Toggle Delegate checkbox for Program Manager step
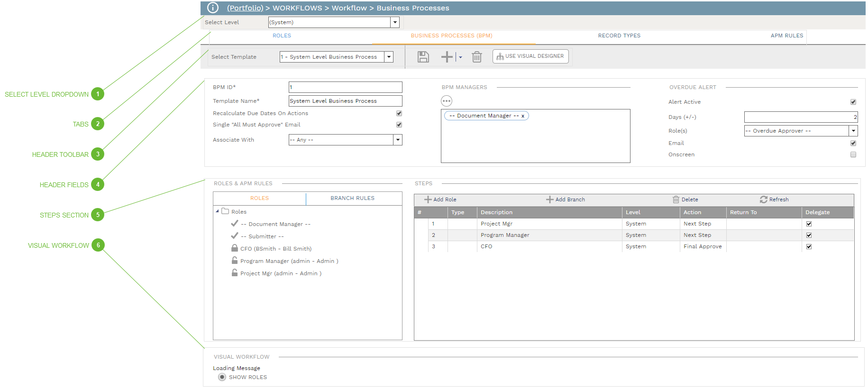 coord(809,235)
